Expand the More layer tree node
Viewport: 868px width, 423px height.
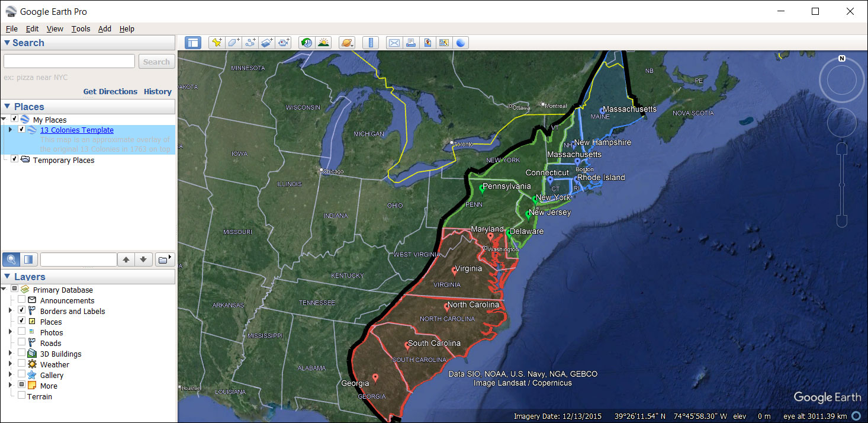pos(10,385)
